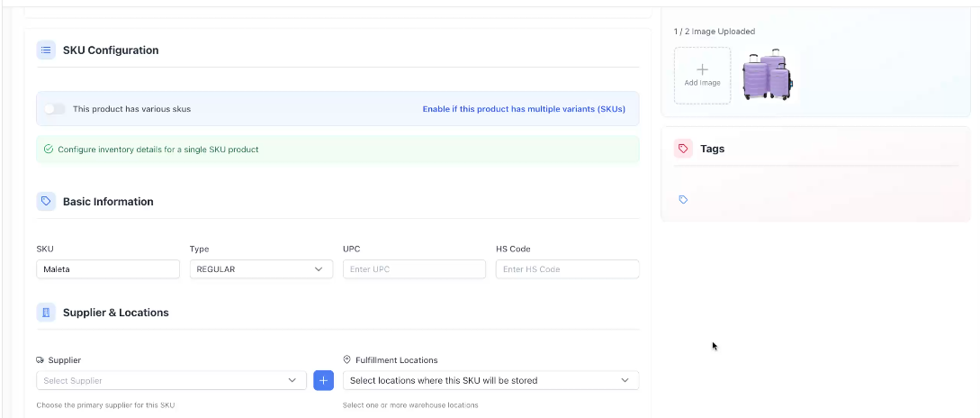This screenshot has width=980, height=418.
Task: Click the red Tags section icon
Action: [684, 149]
